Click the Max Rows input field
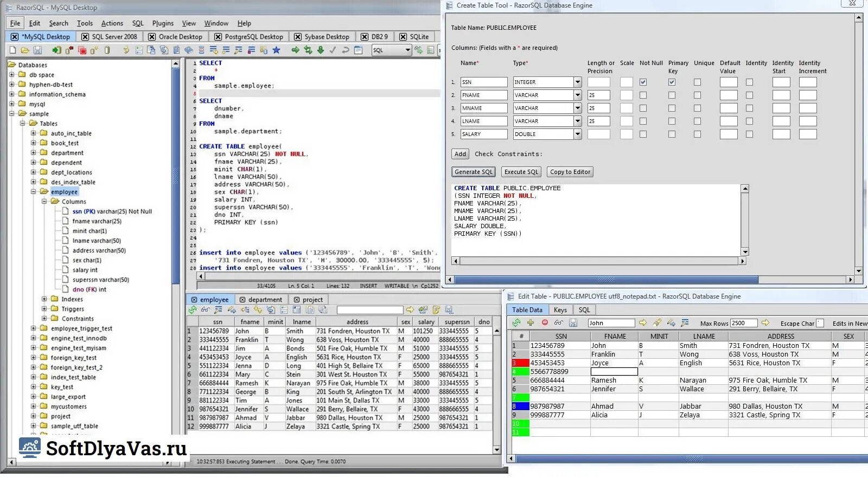Screen dimensions: 868x478 click(744, 323)
